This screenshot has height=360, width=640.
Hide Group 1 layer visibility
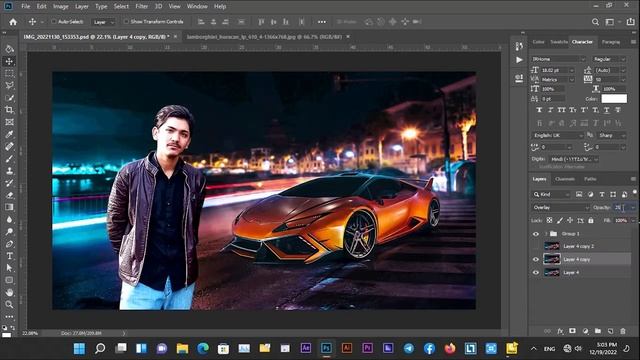[x=536, y=234]
